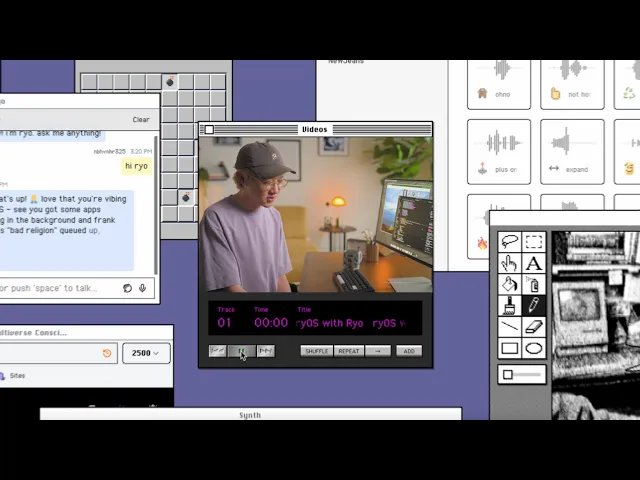Click the ADD button in Videos
This screenshot has width=640, height=480.
[409, 351]
